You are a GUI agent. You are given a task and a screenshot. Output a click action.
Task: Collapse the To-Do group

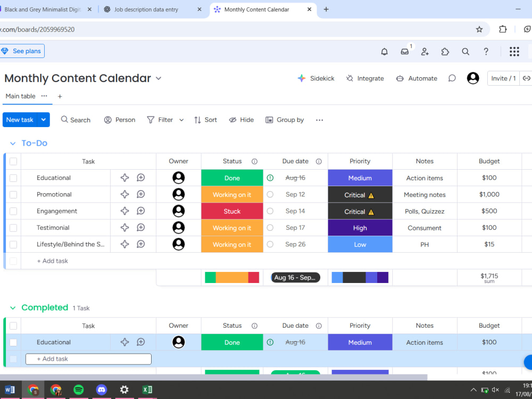13,144
